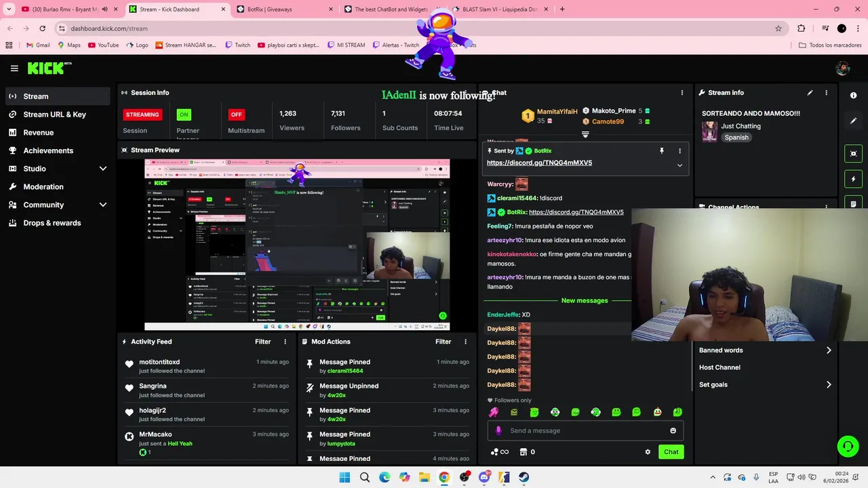Unpin the pinned BotRix message

point(662,151)
